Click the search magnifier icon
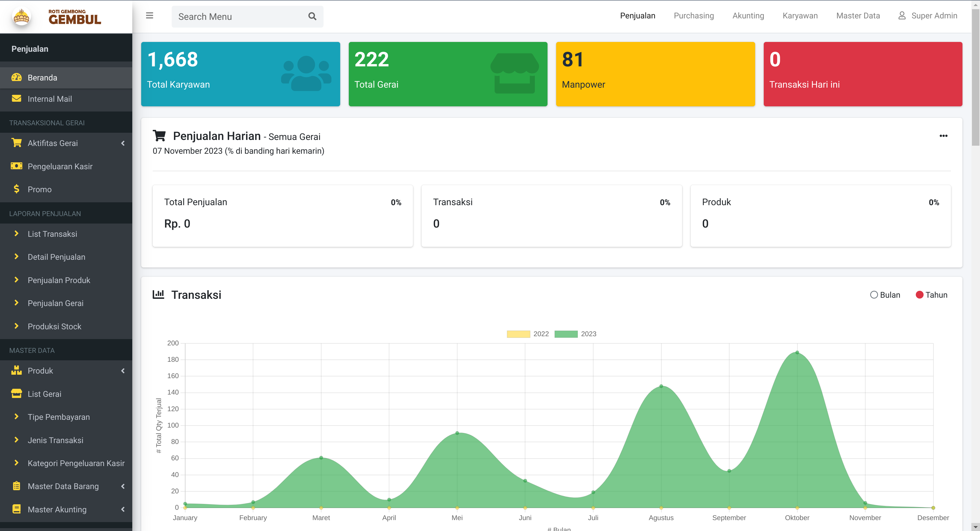Viewport: 980px width, 531px height. (x=312, y=16)
